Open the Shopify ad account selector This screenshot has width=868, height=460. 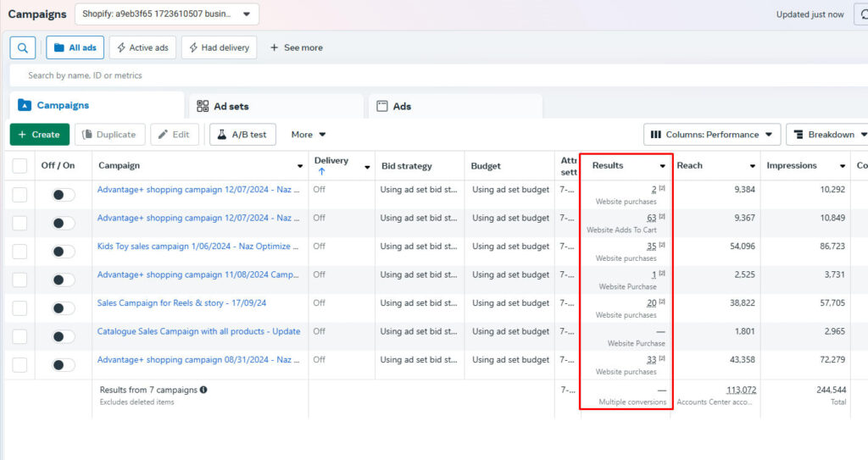167,14
